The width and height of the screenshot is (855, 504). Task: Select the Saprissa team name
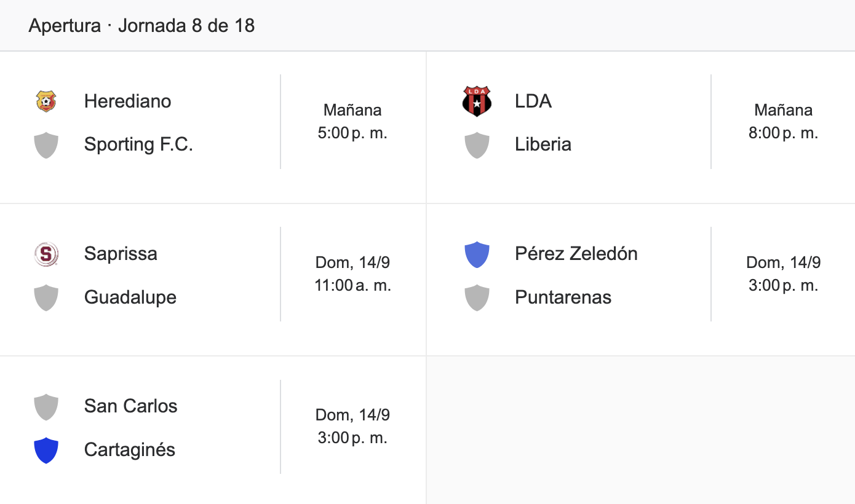(121, 254)
